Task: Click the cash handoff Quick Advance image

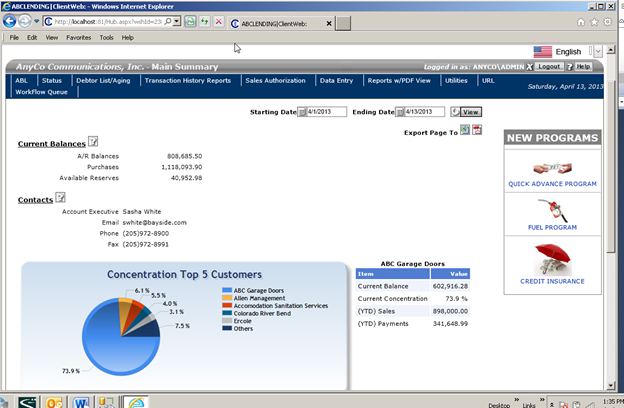Action: click(552, 168)
